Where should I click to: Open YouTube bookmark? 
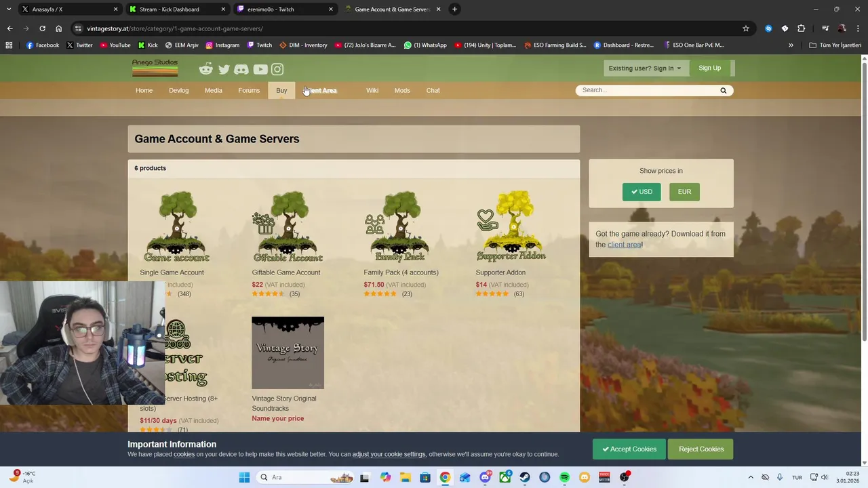tap(115, 45)
